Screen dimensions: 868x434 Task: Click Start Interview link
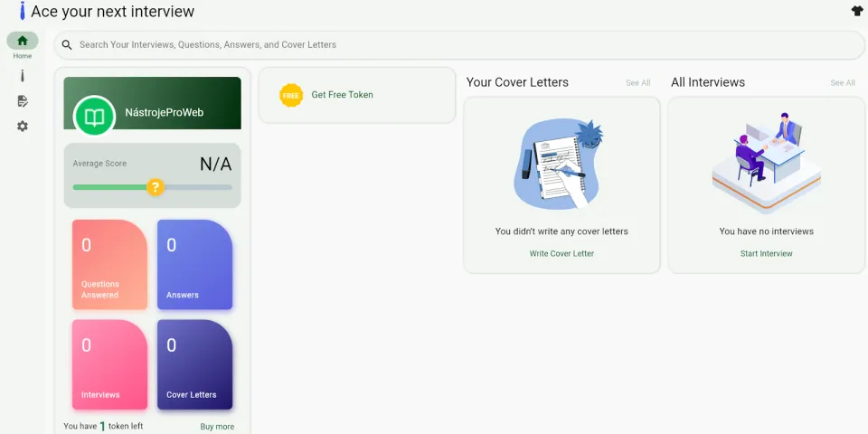click(766, 253)
